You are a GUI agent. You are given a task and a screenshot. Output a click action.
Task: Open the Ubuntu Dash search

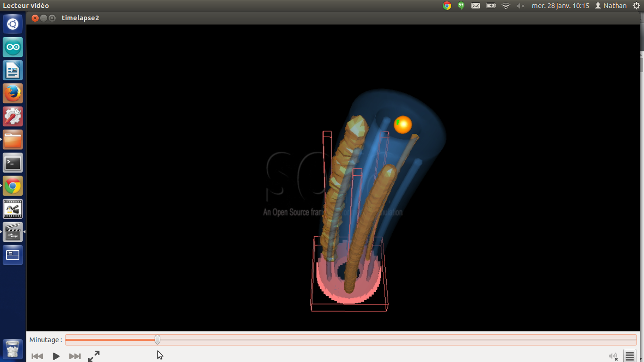tap(13, 24)
